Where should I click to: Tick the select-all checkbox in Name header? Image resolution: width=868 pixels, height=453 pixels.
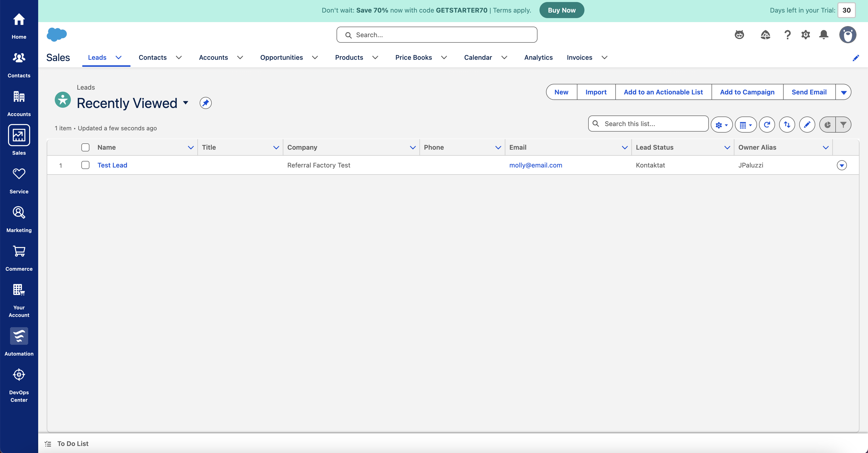[85, 147]
